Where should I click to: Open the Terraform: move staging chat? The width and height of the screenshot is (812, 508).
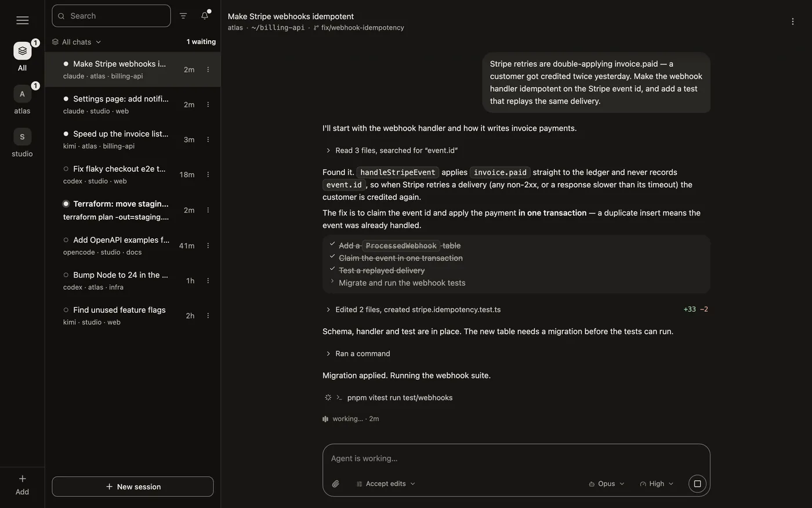[x=133, y=210]
